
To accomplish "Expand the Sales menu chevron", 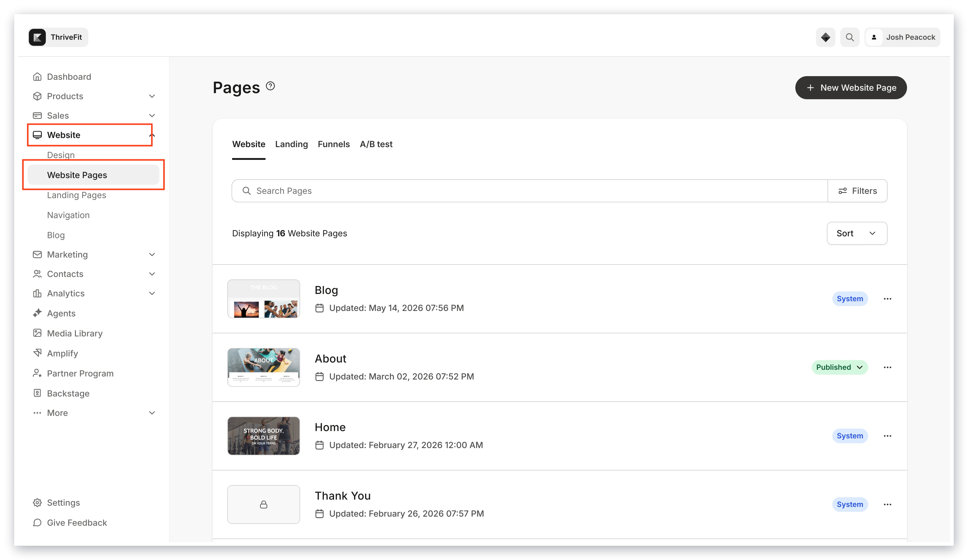I will pos(152,116).
